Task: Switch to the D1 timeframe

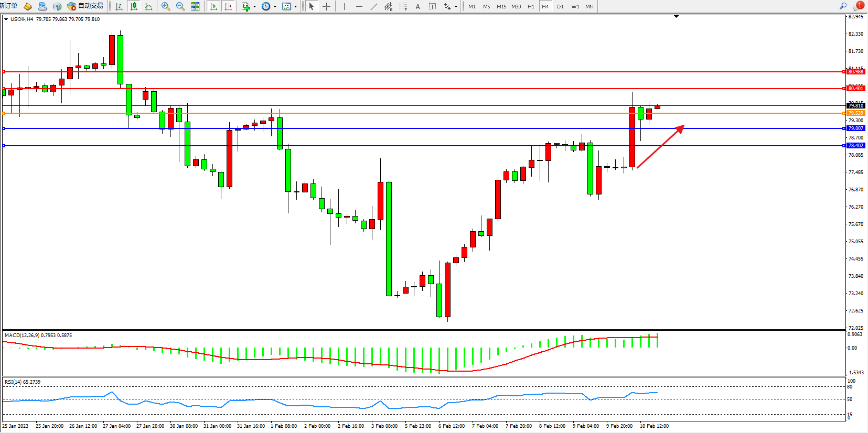Action: coord(560,6)
